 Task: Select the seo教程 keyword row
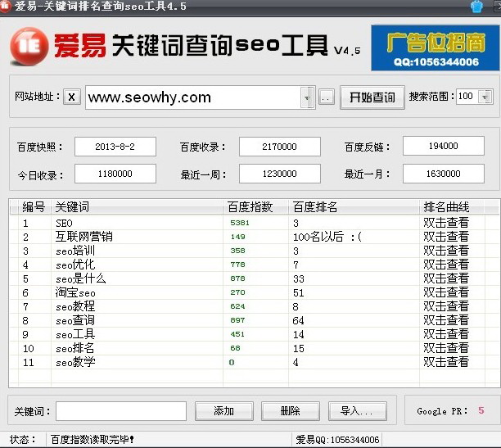(254, 306)
